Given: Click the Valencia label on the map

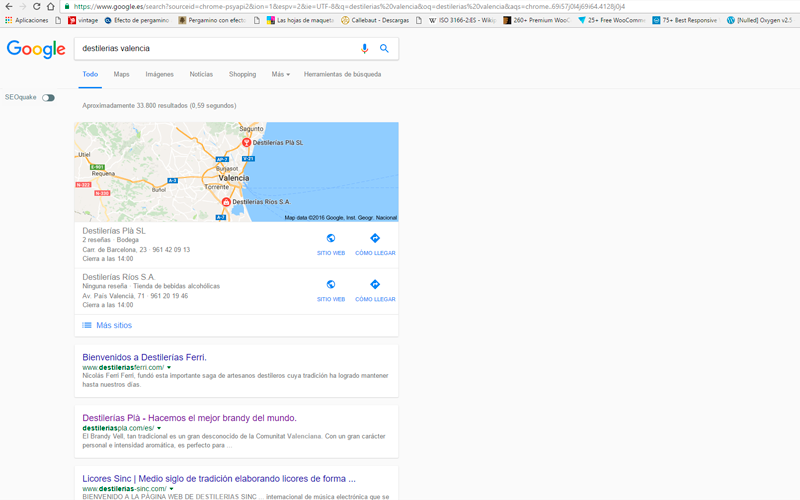Looking at the screenshot, I should click(234, 178).
